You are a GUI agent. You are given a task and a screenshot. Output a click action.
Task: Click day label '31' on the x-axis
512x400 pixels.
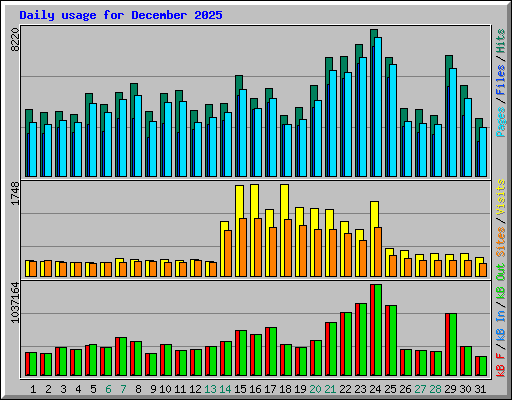click(x=480, y=389)
